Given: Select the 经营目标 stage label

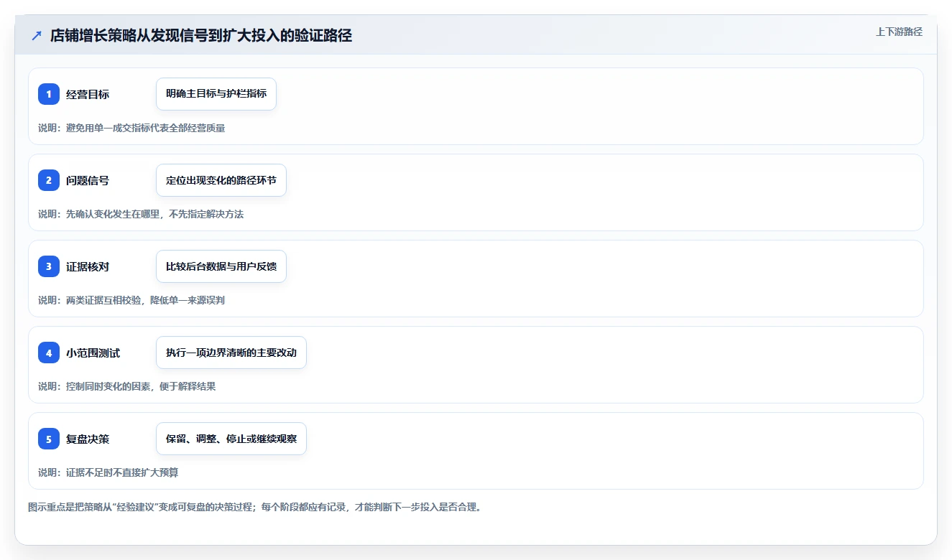Looking at the screenshot, I should (x=88, y=94).
